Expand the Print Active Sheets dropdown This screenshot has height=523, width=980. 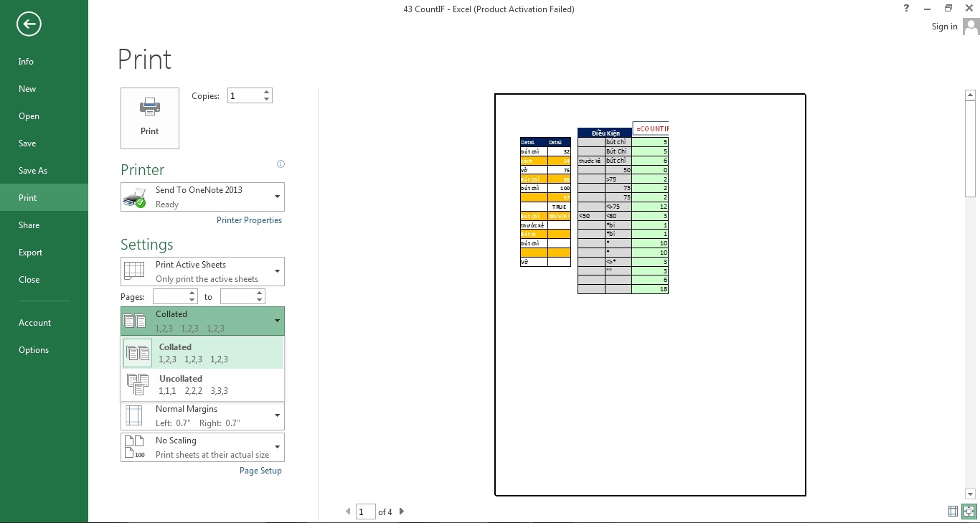[203, 271]
